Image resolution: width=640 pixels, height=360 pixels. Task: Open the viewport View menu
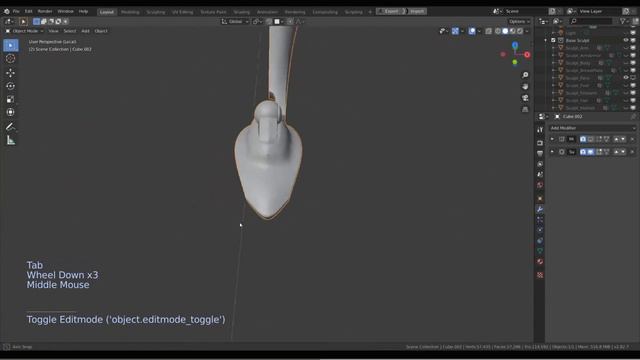[x=53, y=31]
